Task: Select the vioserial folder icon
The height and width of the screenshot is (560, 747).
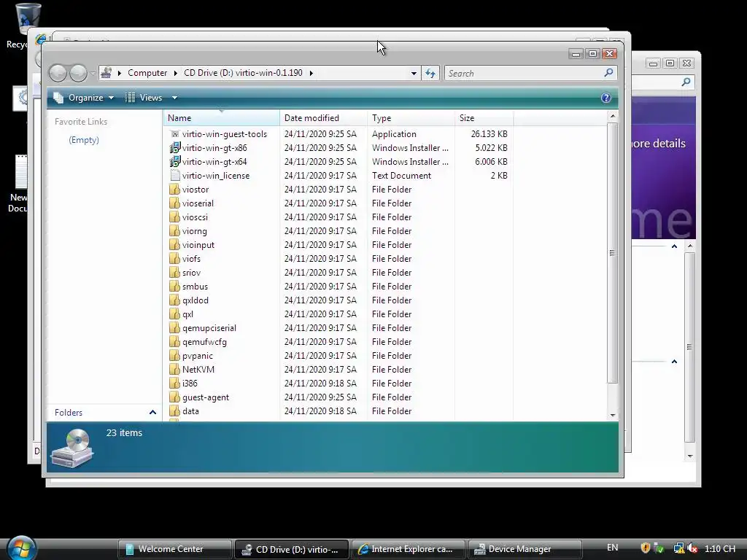Action: pos(175,203)
